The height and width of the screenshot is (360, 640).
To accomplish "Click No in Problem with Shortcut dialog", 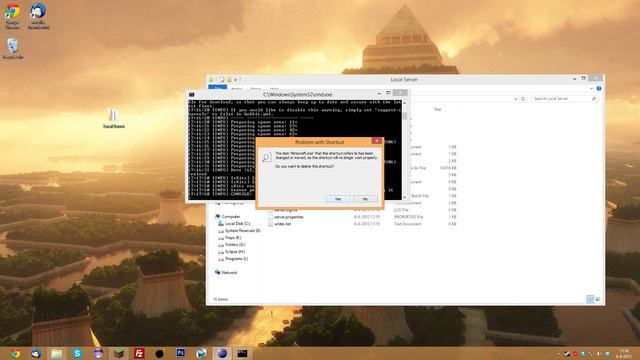I will pyautogui.click(x=365, y=199).
